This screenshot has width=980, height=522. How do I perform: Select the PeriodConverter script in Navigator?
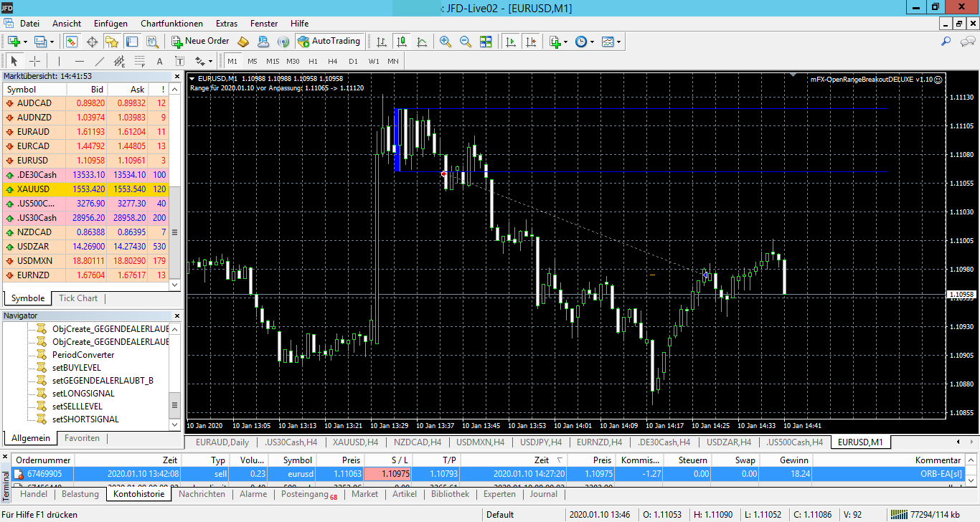coord(83,355)
